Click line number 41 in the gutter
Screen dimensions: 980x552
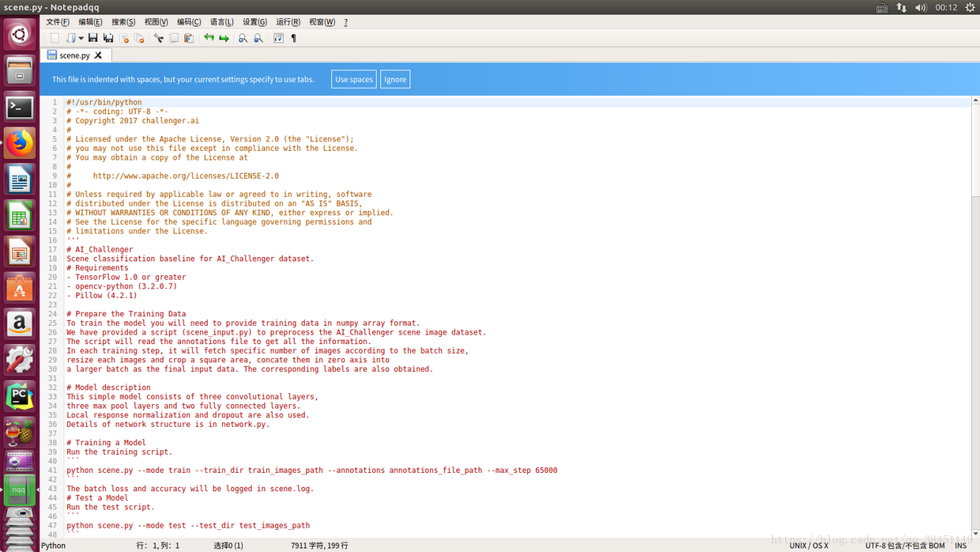pos(52,470)
